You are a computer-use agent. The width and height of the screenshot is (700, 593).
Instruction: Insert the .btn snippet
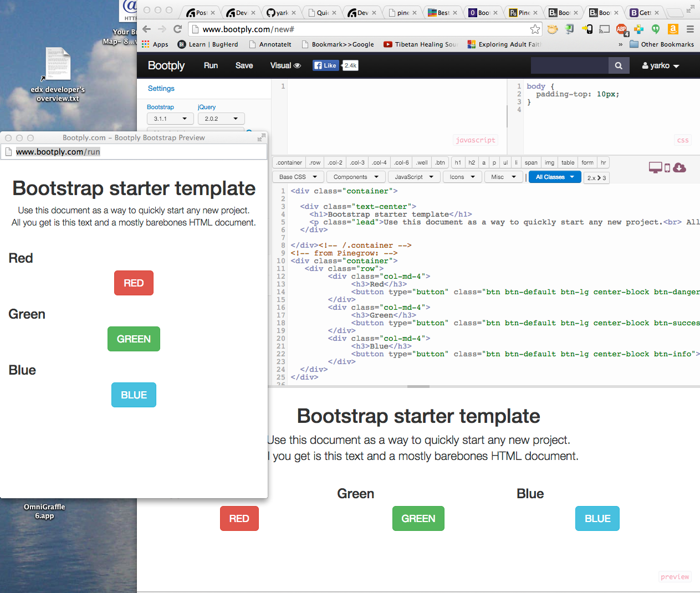click(x=440, y=162)
